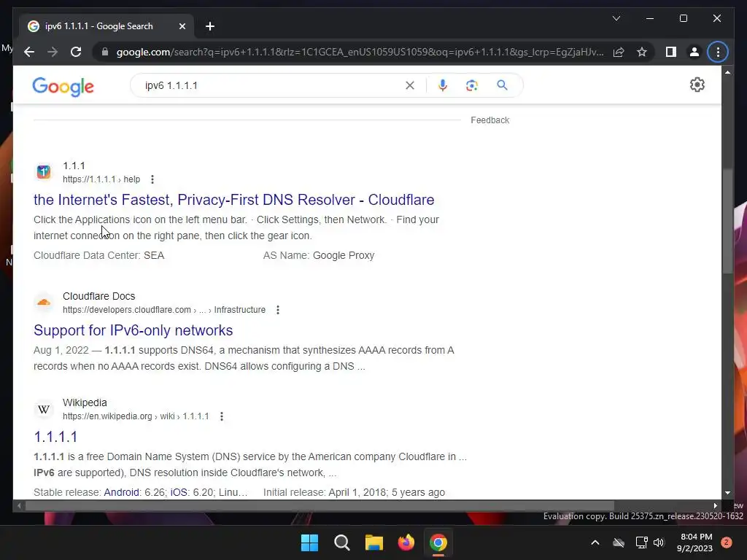Share this page from the address bar

619,52
